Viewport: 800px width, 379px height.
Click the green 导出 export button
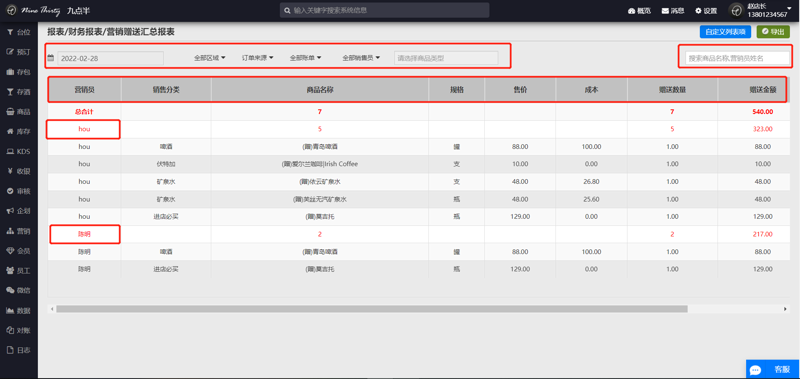[773, 32]
